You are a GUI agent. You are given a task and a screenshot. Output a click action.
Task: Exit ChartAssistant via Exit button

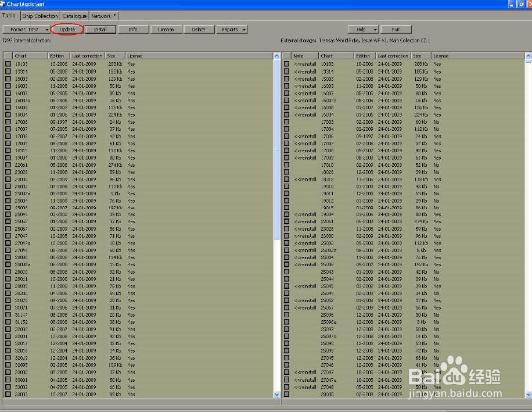pos(396,30)
